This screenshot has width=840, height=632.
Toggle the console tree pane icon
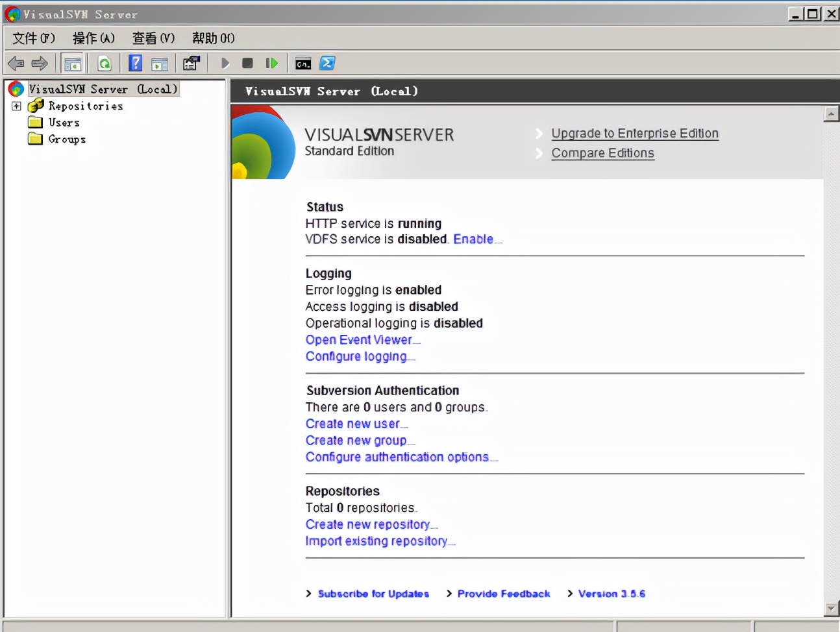[73, 64]
